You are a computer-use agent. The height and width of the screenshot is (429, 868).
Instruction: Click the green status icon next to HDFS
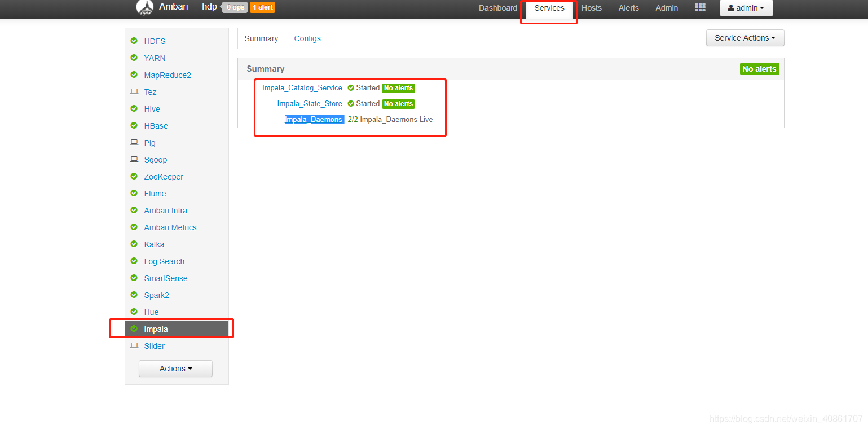[x=134, y=41]
